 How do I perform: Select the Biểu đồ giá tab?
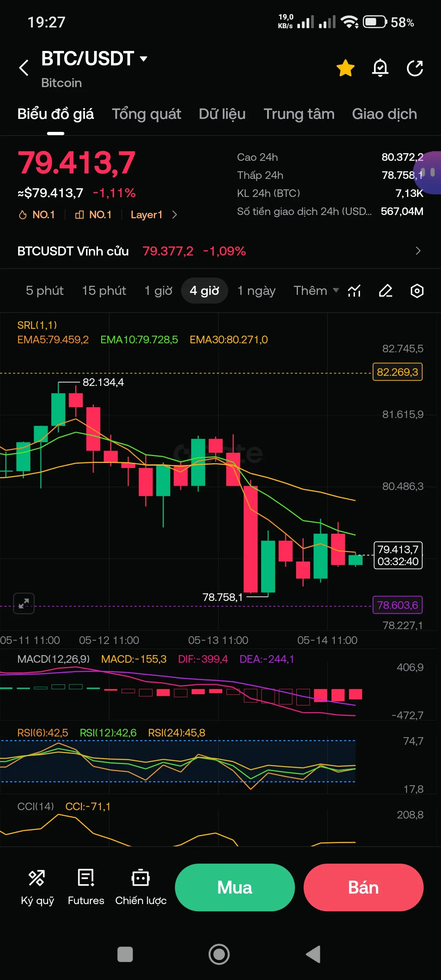tap(56, 114)
